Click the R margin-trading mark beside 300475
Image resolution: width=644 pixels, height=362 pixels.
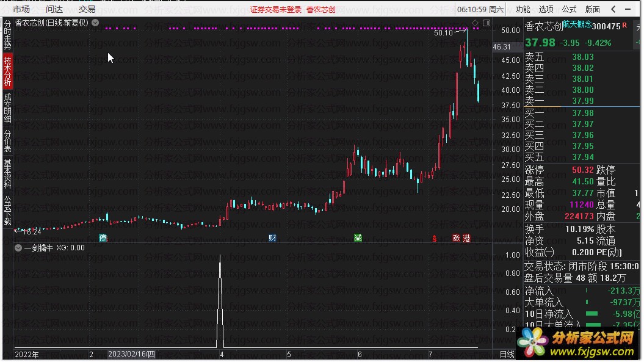(624, 25)
